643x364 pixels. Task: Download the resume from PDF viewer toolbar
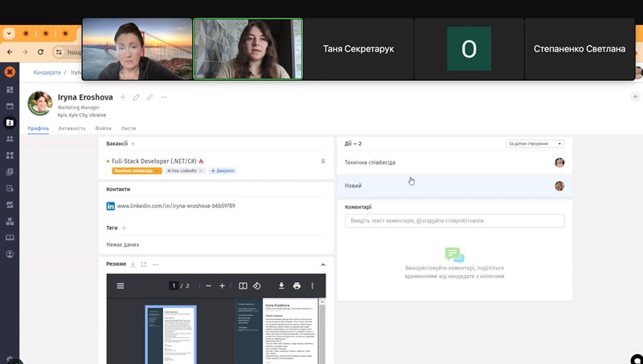[281, 285]
